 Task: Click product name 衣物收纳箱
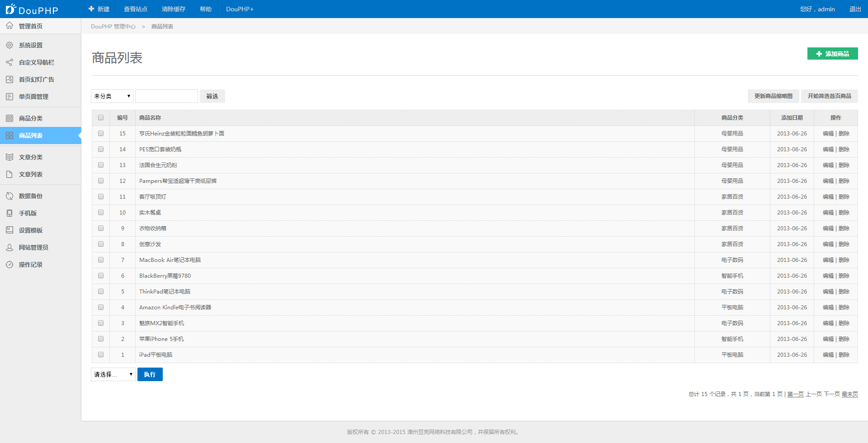[x=153, y=228]
